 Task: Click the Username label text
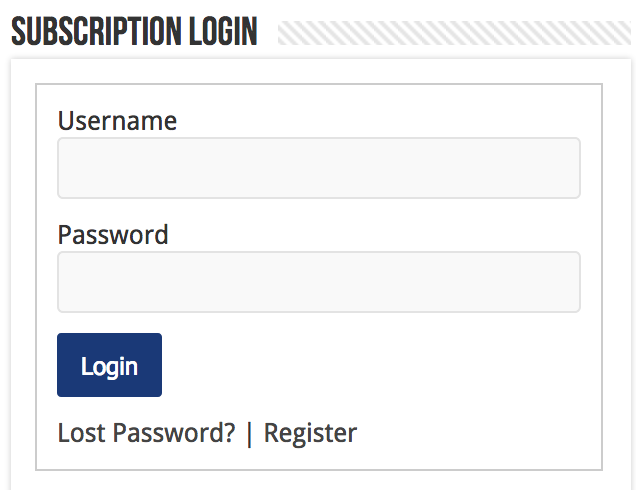117,121
